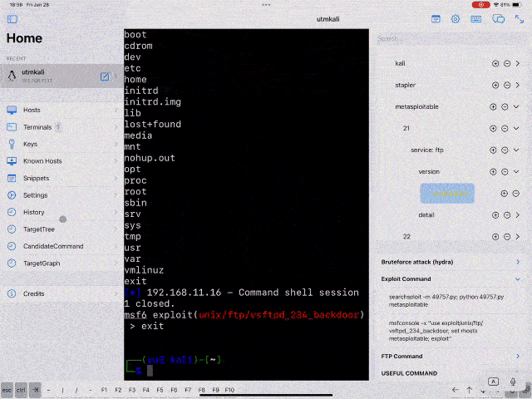
Task: Tap the F1 function key
Action: [x=104, y=390]
